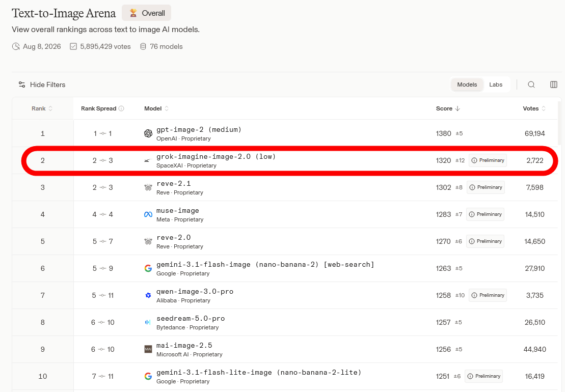The width and height of the screenshot is (565, 392).
Task: Open the reve-2.0 model link
Action: pos(174,238)
